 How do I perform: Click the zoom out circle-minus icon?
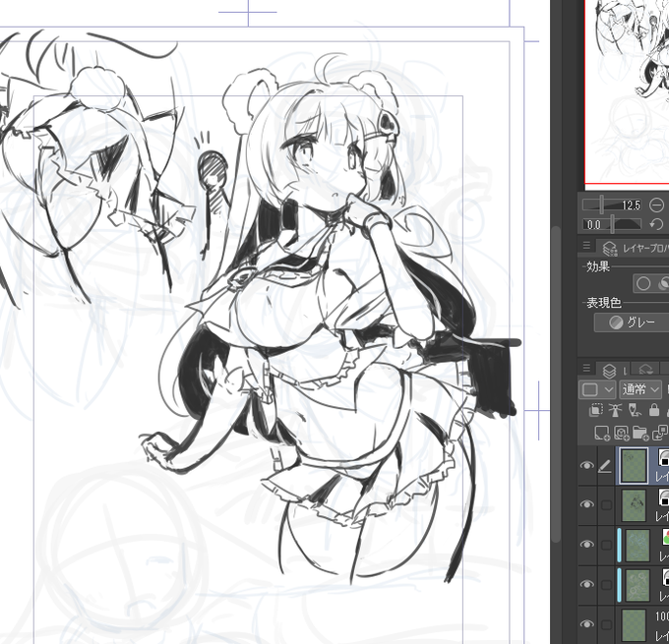tap(657, 205)
